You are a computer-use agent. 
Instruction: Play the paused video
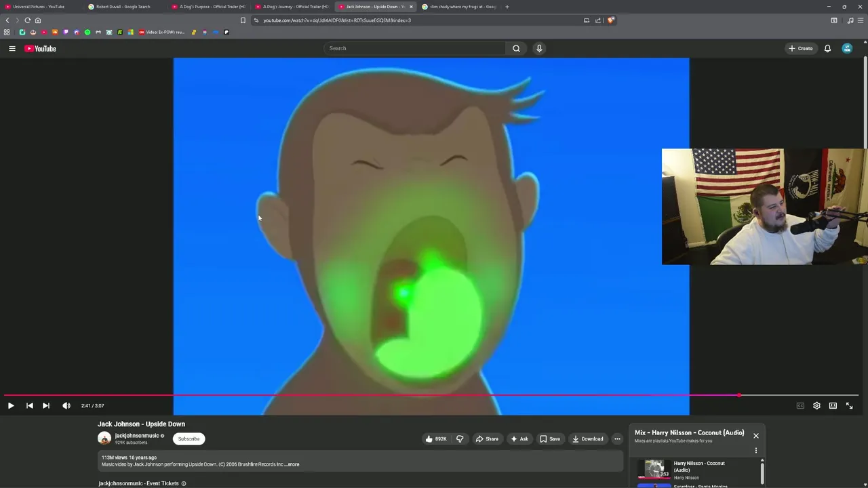point(11,405)
